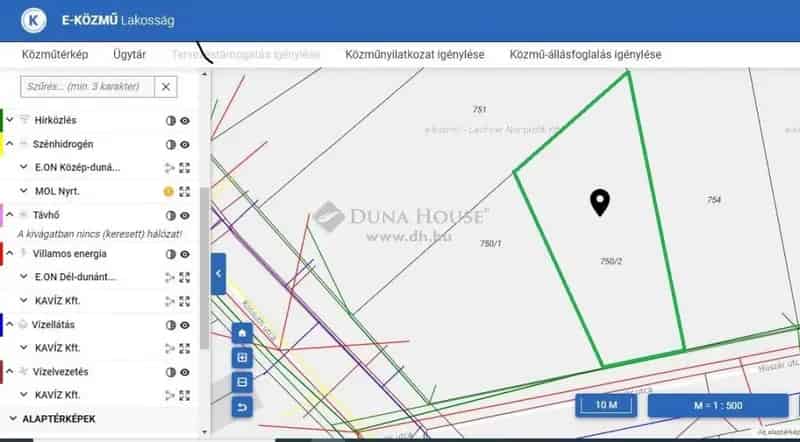Viewport: 800px width, 442px height.
Task: Toggle Hírközlés layer visibility eye
Action: (185, 120)
